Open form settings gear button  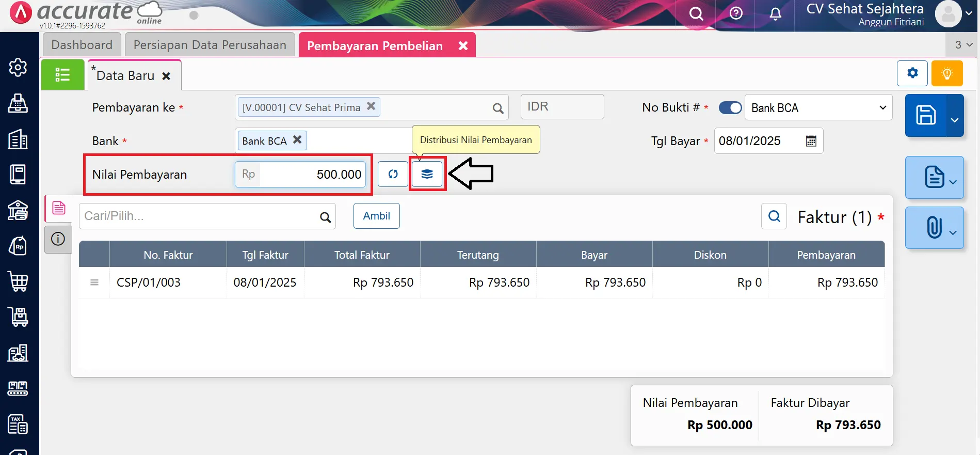pyautogui.click(x=912, y=73)
